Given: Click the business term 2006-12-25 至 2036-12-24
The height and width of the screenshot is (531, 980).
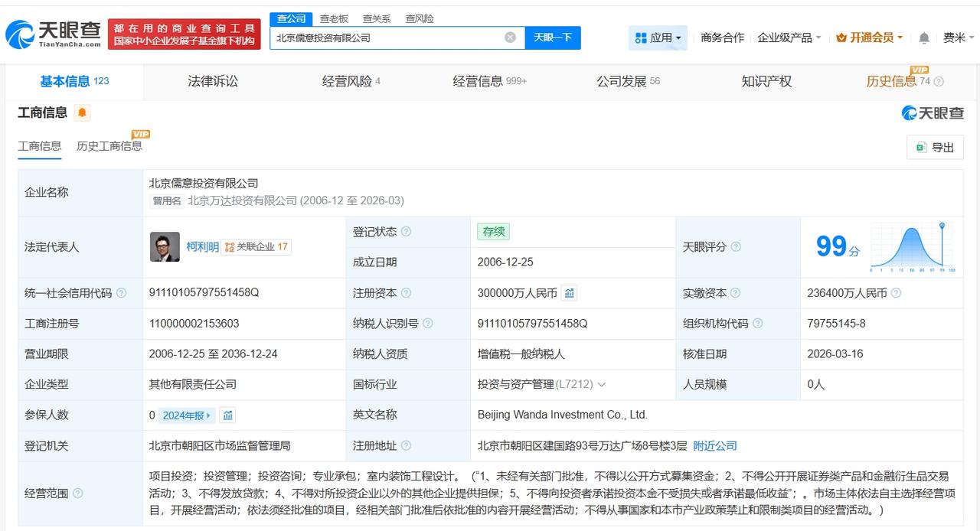Looking at the screenshot, I should [214, 354].
